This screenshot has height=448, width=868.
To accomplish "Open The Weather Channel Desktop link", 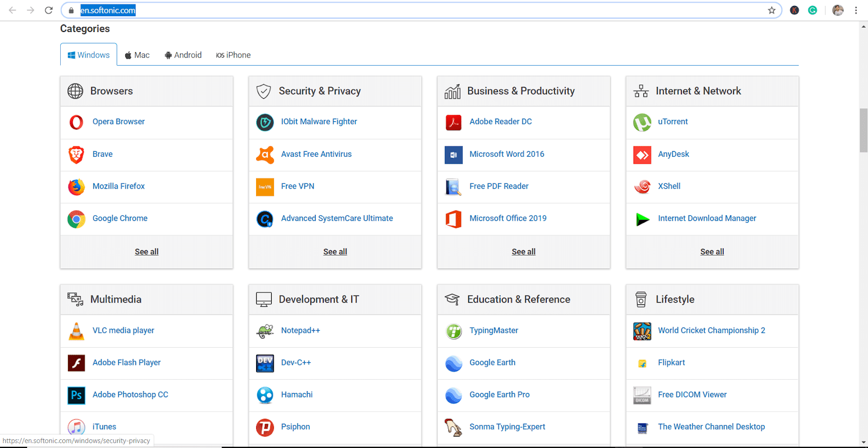I will 711,427.
